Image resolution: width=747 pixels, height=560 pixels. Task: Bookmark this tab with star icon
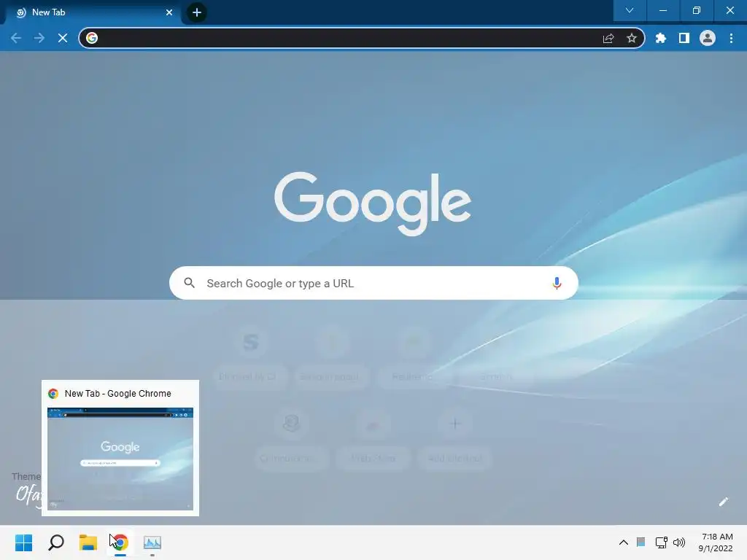[632, 38]
